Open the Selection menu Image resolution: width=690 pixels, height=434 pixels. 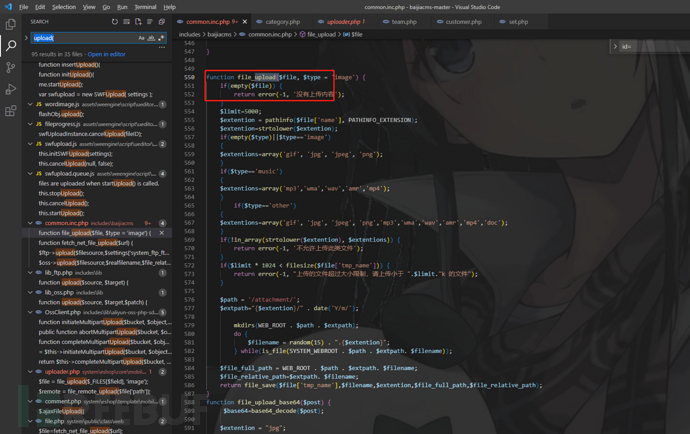[64, 7]
